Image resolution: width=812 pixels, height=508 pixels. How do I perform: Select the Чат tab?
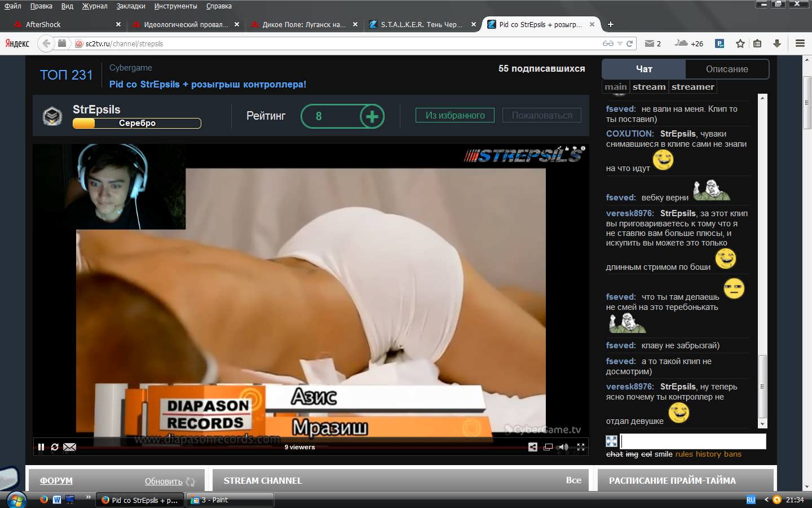point(644,69)
